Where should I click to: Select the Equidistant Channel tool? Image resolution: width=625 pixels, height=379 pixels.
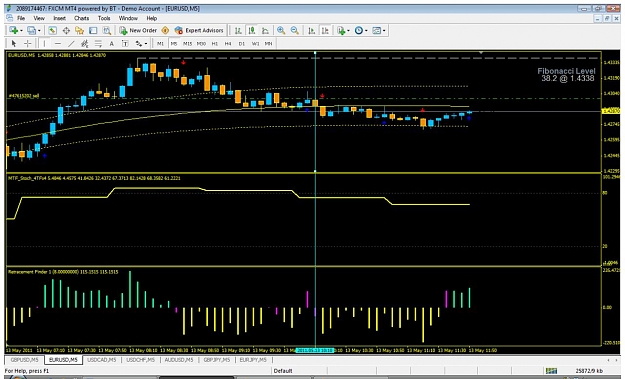click(x=85, y=43)
